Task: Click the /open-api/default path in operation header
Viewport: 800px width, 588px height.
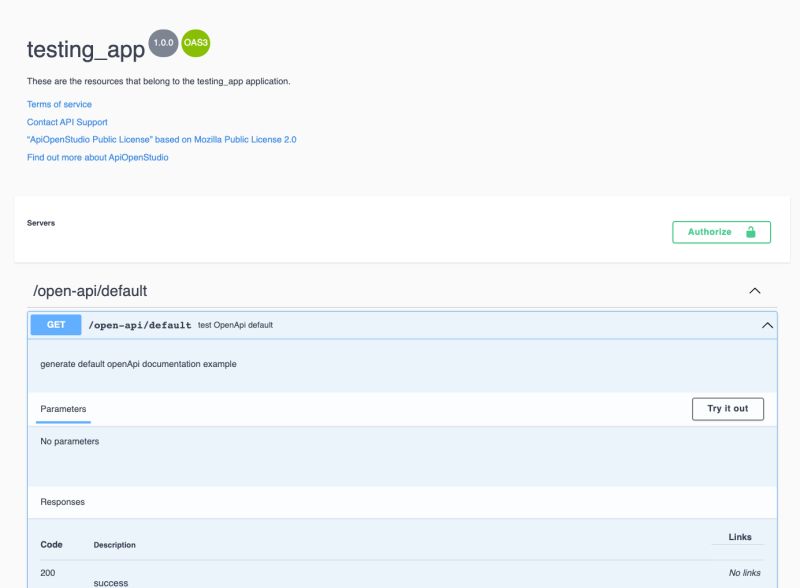Action: click(139, 325)
